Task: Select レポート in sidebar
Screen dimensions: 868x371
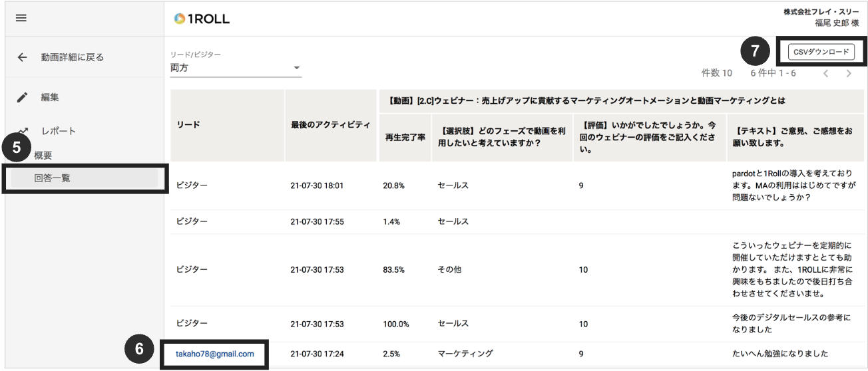Action: 59,131
